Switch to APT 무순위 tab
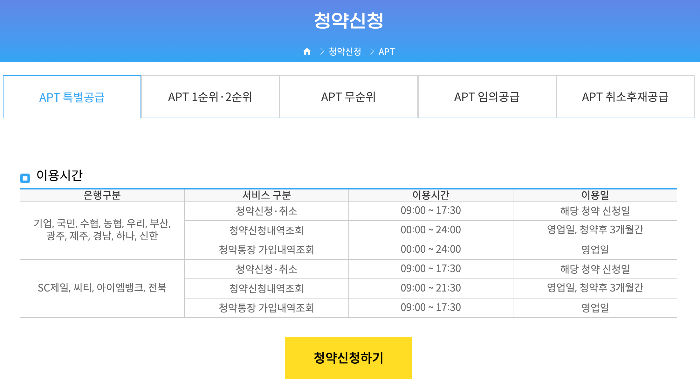700x384 pixels. (349, 97)
